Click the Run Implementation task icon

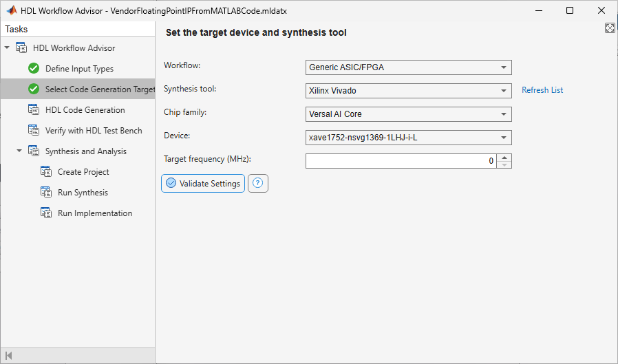click(x=46, y=213)
